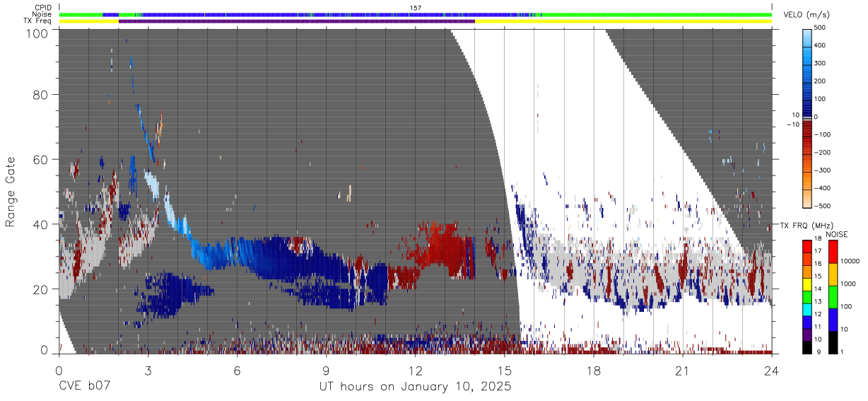Click the 18 tick on UT hours axis
The image size is (868, 401).
(594, 371)
